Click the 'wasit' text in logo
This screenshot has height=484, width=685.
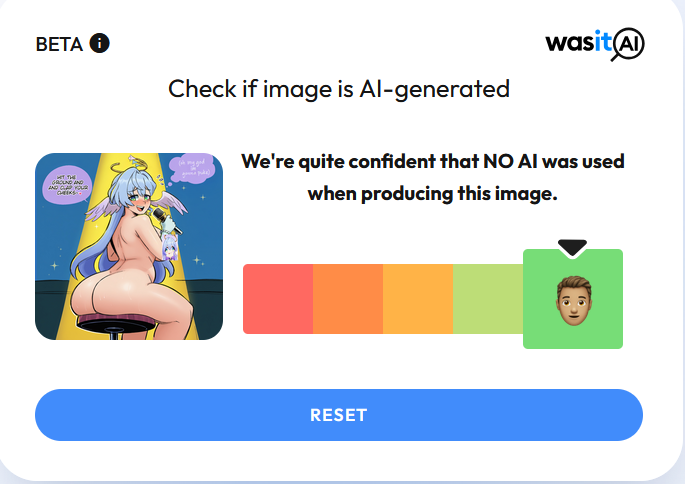click(578, 42)
